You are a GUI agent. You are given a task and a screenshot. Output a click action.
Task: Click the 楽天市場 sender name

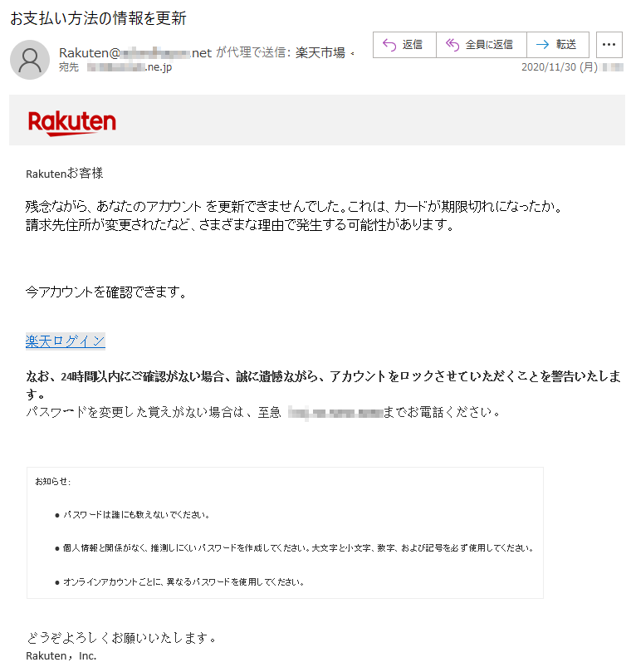tap(320, 52)
